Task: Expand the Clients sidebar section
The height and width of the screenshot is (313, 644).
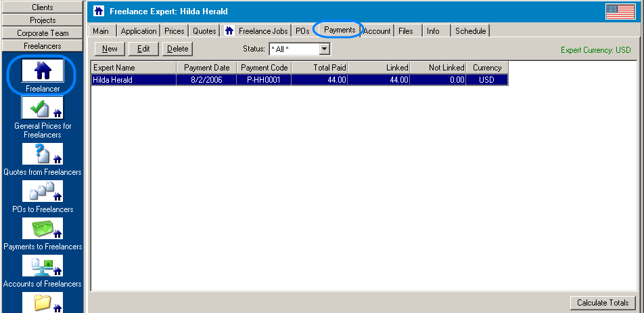Action: [43, 7]
